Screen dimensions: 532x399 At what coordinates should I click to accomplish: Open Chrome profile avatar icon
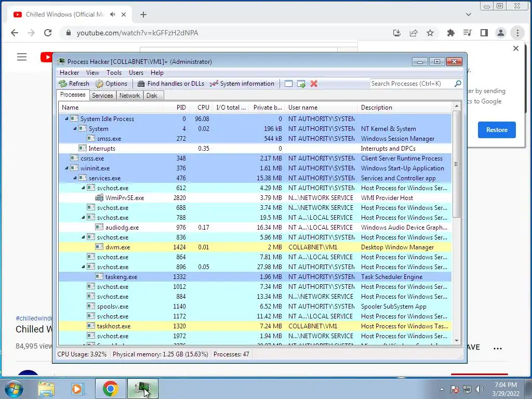500,33
